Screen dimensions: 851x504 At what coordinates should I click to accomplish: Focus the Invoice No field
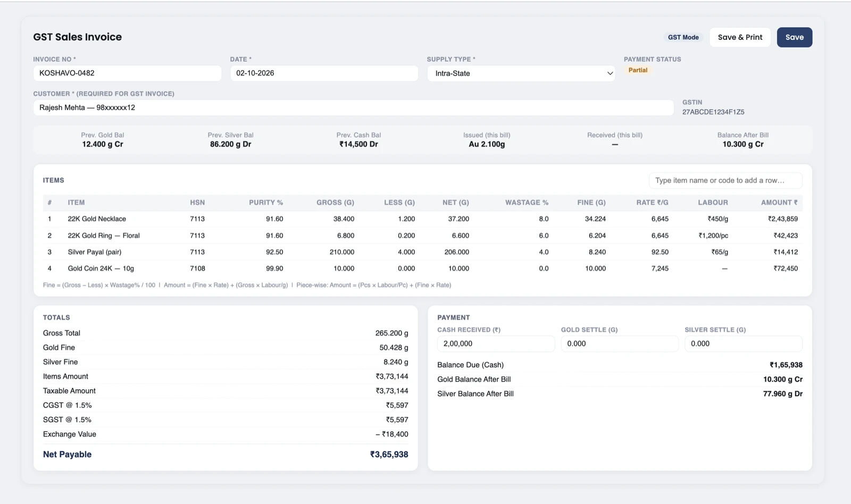127,73
